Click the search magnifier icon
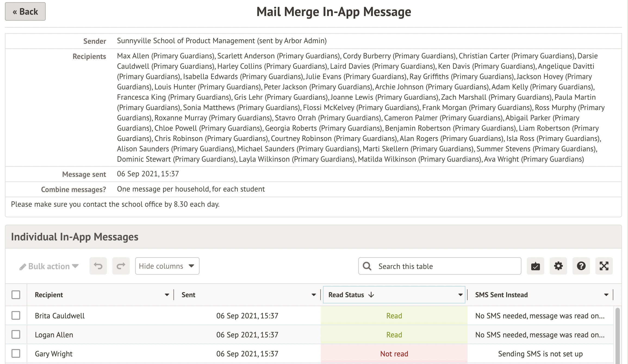The height and width of the screenshot is (364, 628). coord(367,266)
